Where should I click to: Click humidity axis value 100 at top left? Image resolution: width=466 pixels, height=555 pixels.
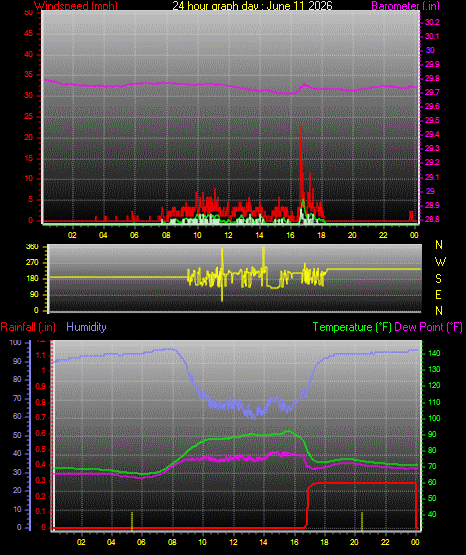[x=15, y=343]
